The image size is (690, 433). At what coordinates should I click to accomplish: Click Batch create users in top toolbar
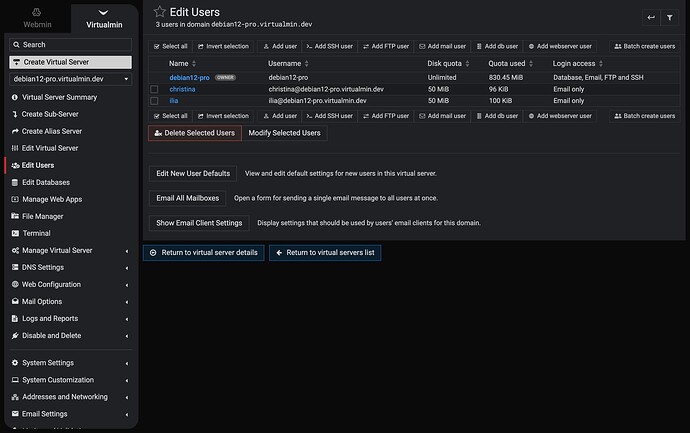[x=643, y=46]
